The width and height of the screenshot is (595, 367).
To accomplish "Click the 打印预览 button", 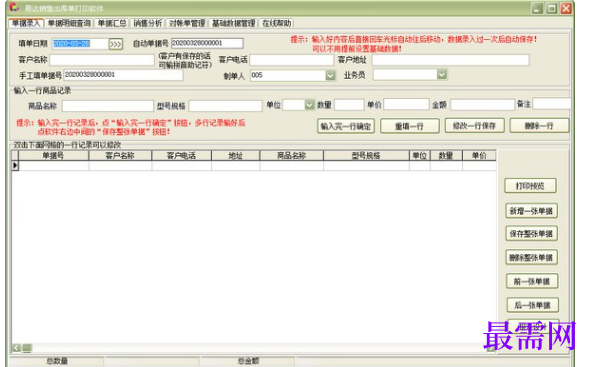I will pyautogui.click(x=530, y=186).
